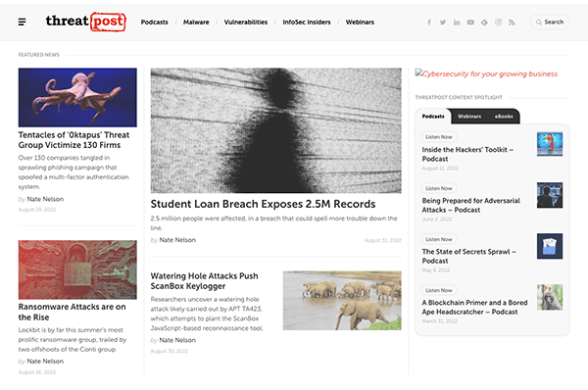The width and height of the screenshot is (588, 390).
Task: Open the Webinars navigation item in header
Action: point(360,23)
